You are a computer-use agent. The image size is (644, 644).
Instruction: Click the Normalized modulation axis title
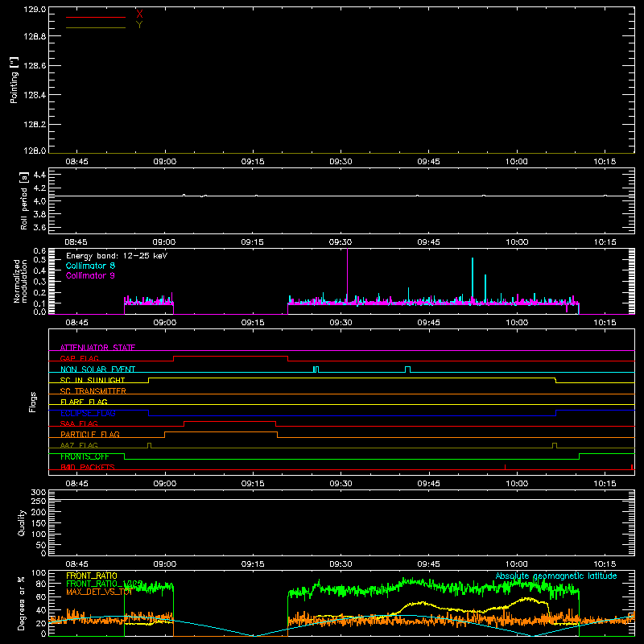pos(20,281)
